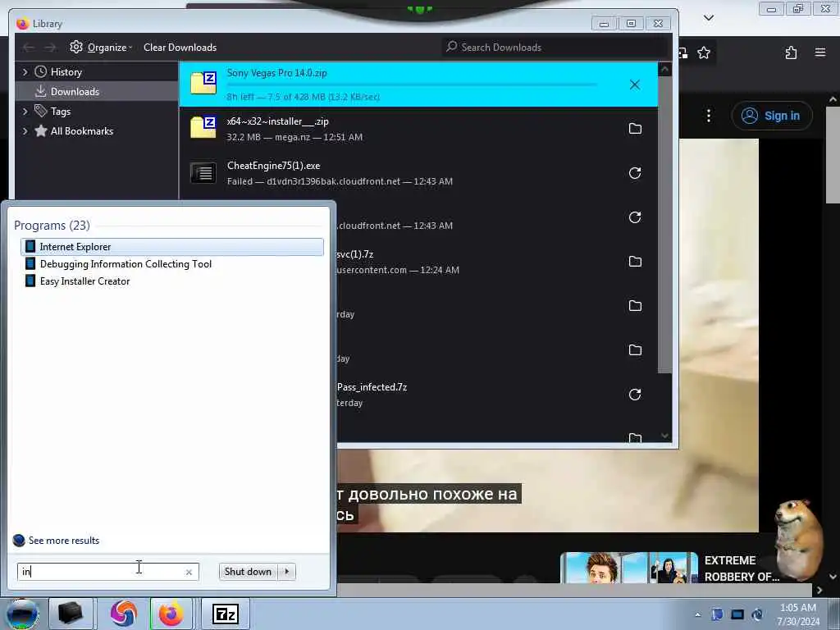Click the "Programs (23)" results header

(52, 225)
